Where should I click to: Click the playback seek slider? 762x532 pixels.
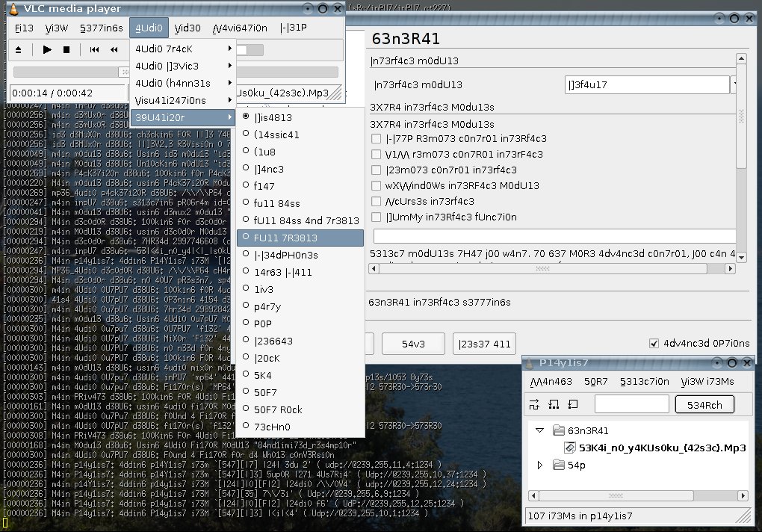(67, 72)
